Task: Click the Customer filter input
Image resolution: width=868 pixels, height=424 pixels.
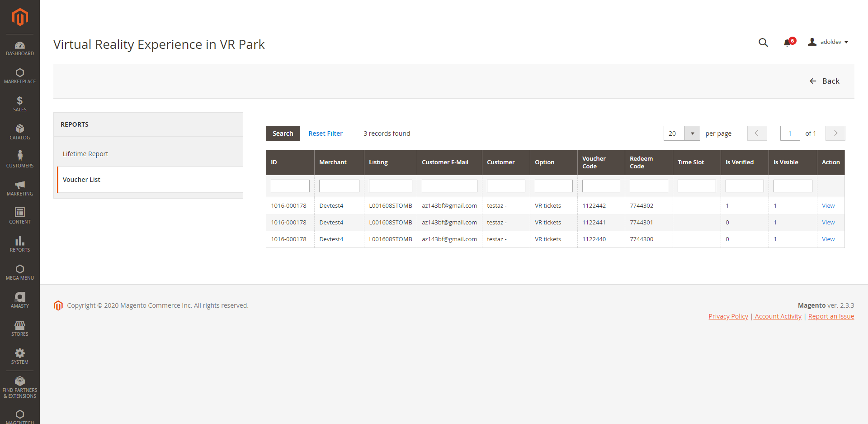Action: [x=506, y=186]
